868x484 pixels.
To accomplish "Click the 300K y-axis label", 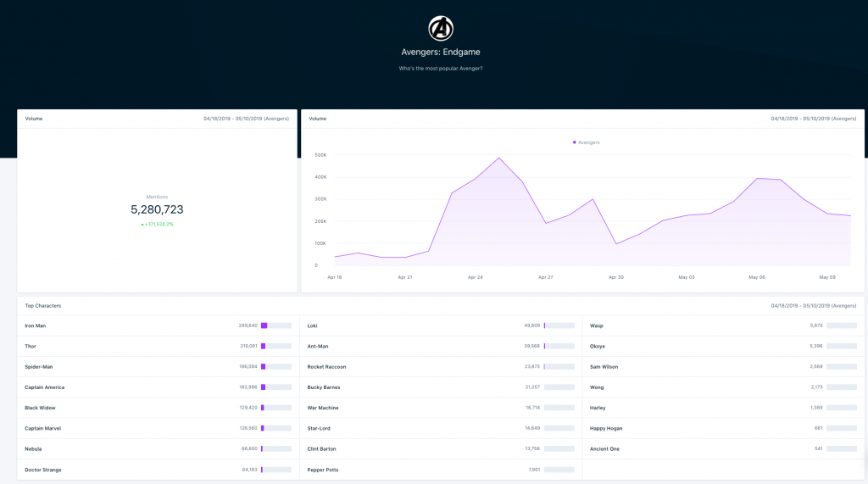I will tap(320, 199).
